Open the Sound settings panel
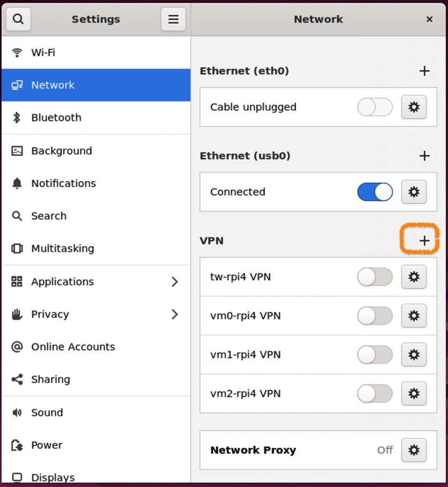 pos(95,412)
